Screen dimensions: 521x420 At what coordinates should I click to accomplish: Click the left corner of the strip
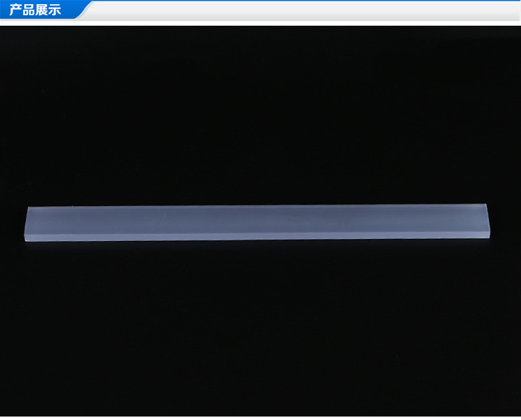(28, 208)
